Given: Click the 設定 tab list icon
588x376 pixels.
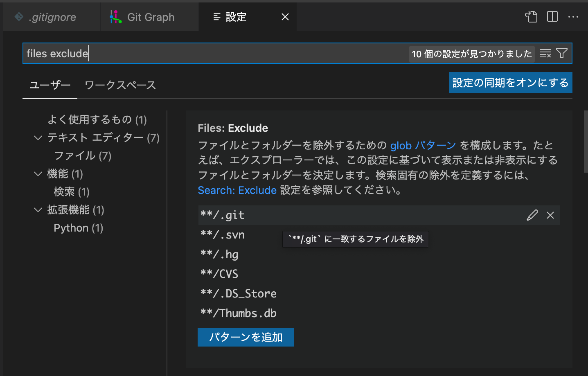Looking at the screenshot, I should pyautogui.click(x=216, y=17).
